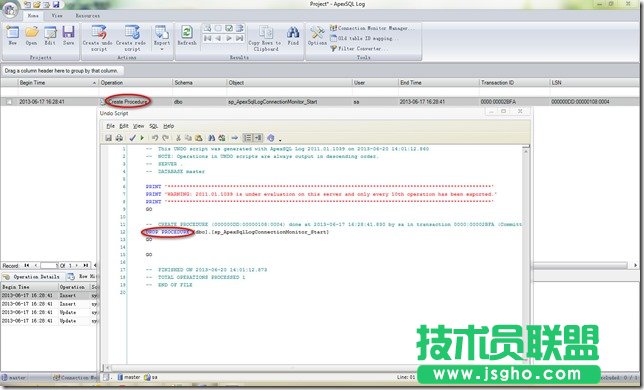The height and width of the screenshot is (390, 644).
Task: Go to previous record in Results group
Action: [218, 38]
